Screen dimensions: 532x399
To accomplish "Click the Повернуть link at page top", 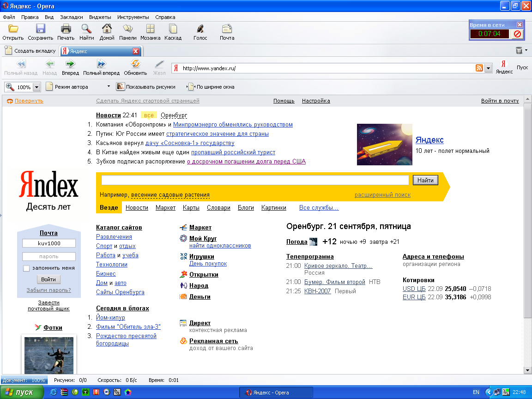I will [x=29, y=101].
